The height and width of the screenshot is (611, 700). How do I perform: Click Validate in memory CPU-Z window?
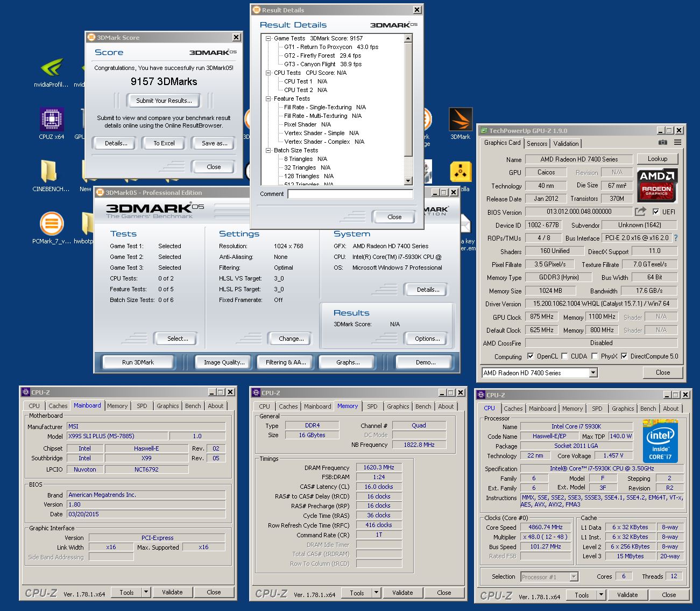point(402,593)
